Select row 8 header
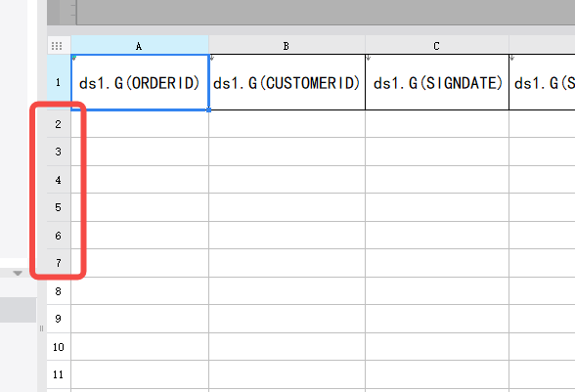This screenshot has width=575, height=392. tap(59, 291)
